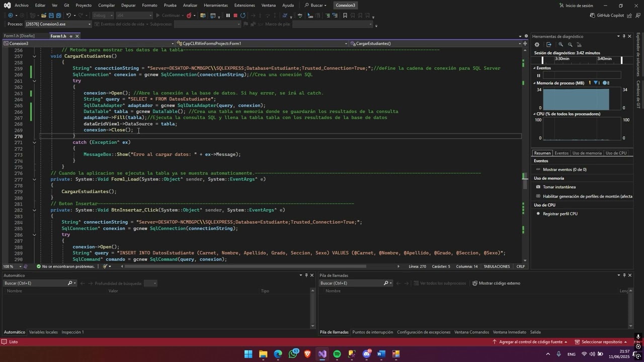Click Visual Studio icon in taskbar
This screenshot has height=362, width=644.
pyautogui.click(x=323, y=354)
